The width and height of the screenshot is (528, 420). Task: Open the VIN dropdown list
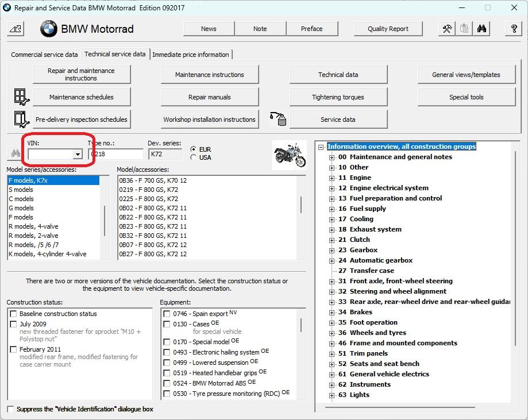click(x=77, y=155)
